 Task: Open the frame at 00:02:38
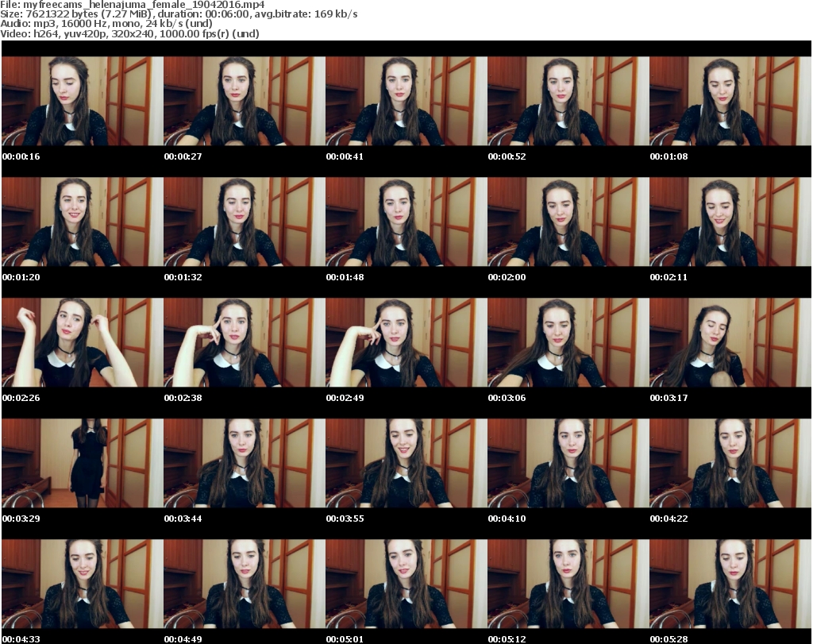245,343
